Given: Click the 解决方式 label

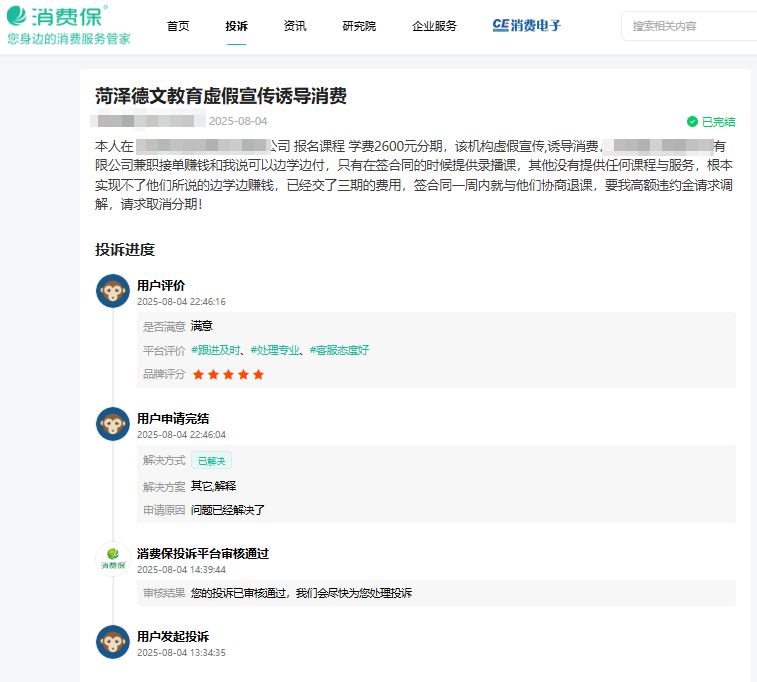Looking at the screenshot, I should click(x=164, y=460).
